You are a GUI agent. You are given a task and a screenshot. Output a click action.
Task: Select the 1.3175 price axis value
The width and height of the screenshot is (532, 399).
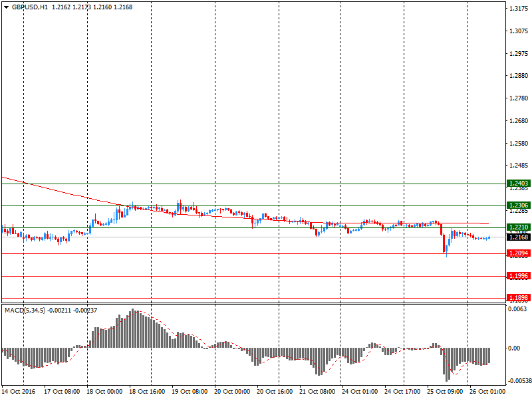click(519, 9)
